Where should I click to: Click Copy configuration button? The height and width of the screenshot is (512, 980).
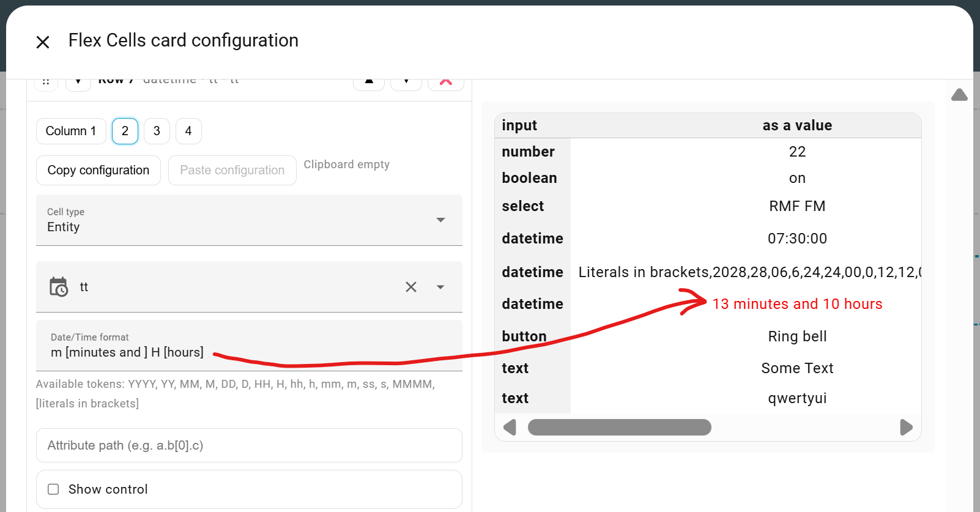[x=98, y=170]
